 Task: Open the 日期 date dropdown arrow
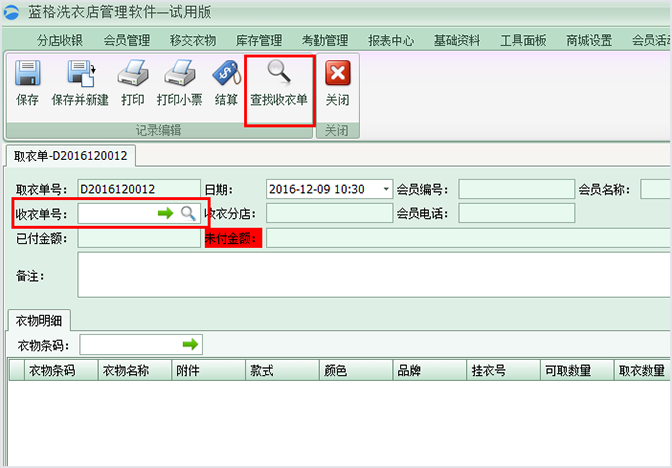pyautogui.click(x=386, y=189)
